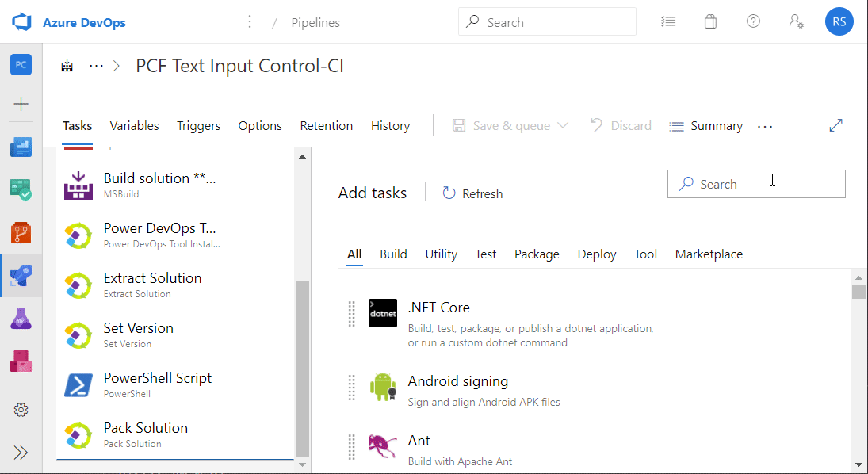This screenshot has width=868, height=474.
Task: Open User settings icon in header
Action: coord(796,22)
